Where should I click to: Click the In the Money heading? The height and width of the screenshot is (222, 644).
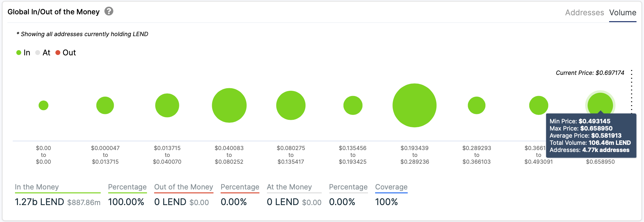tap(37, 187)
